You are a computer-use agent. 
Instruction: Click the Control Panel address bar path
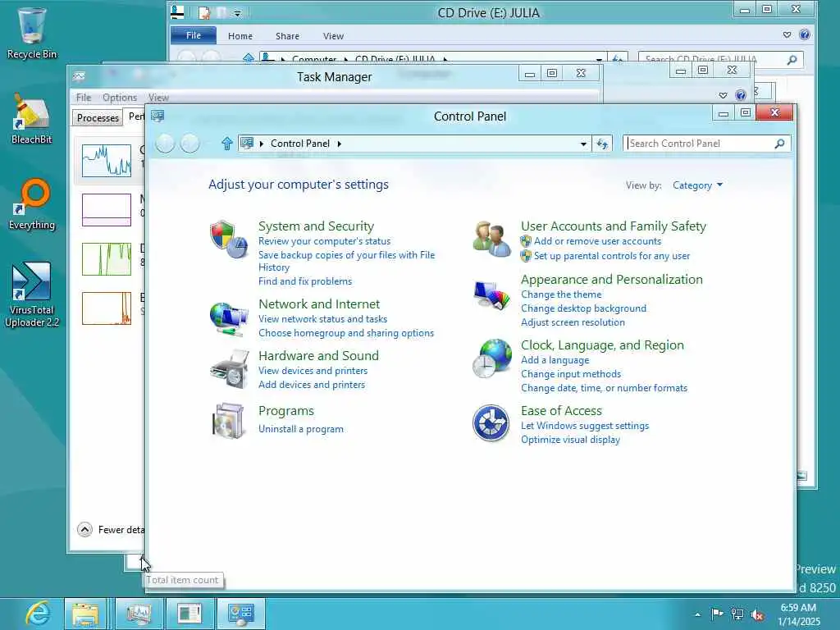[x=413, y=144]
